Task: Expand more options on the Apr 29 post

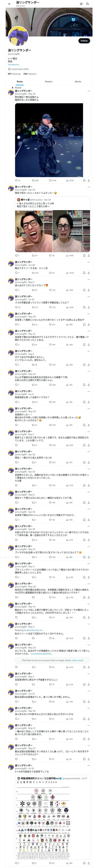Action: (x=89, y=187)
